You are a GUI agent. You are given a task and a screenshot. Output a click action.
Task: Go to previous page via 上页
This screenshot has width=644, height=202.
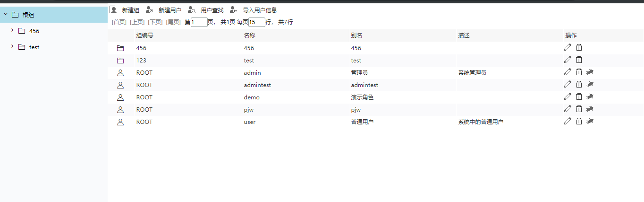coord(137,22)
